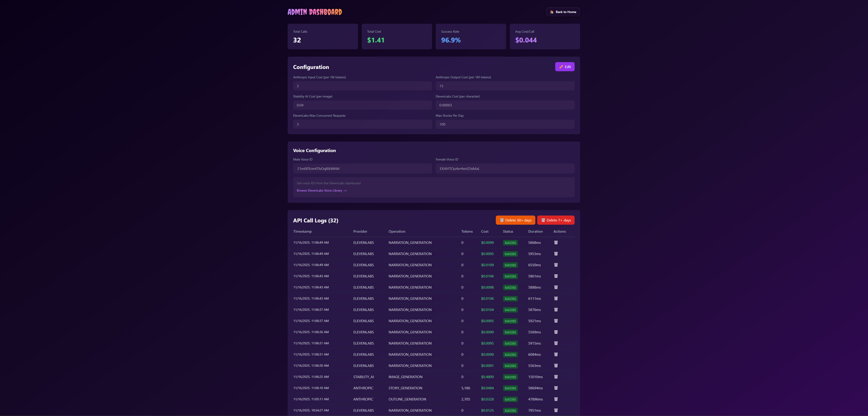Click trash icon for STORY_GENERATION log row
Viewport: 868px width, 416px height.
click(x=556, y=388)
